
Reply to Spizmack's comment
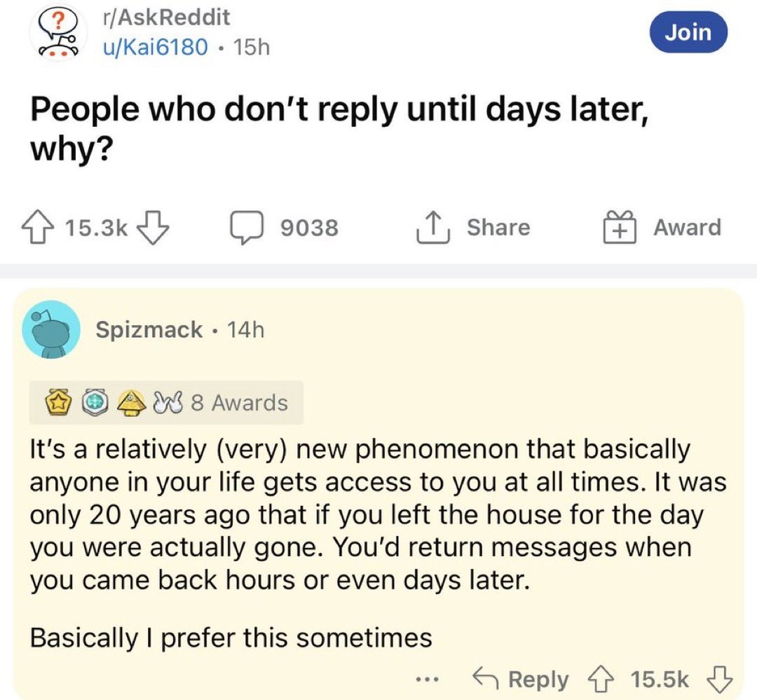click(x=521, y=679)
